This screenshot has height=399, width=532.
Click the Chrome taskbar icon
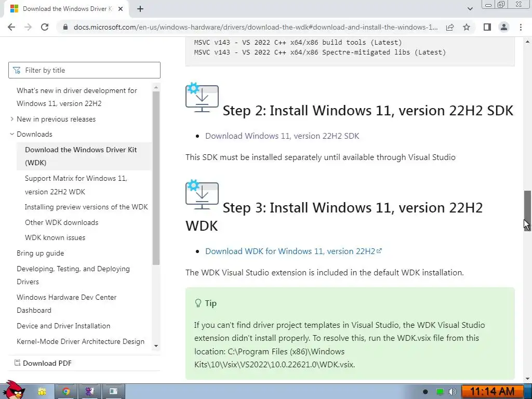[66, 392]
